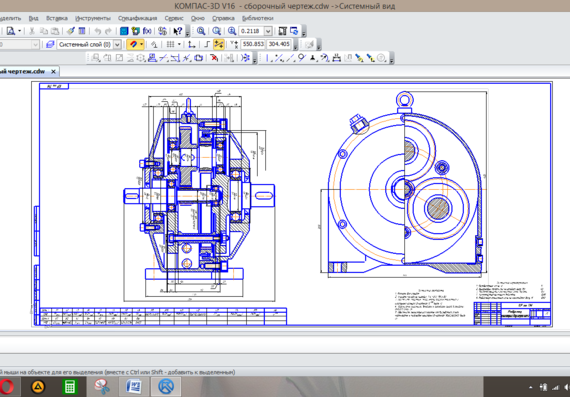Open the Сервис menu
This screenshot has height=397, width=570.
174,18
